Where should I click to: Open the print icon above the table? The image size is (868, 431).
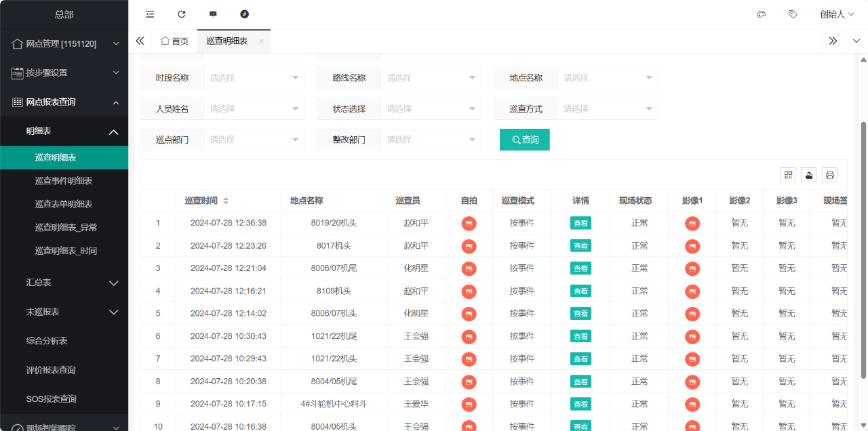coord(829,174)
